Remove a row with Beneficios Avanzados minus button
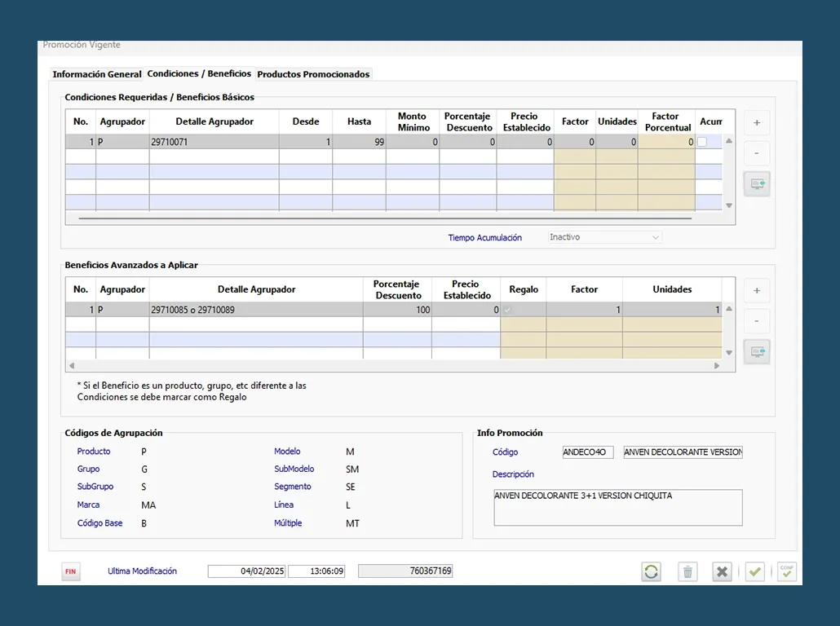The height and width of the screenshot is (626, 840). (x=757, y=321)
